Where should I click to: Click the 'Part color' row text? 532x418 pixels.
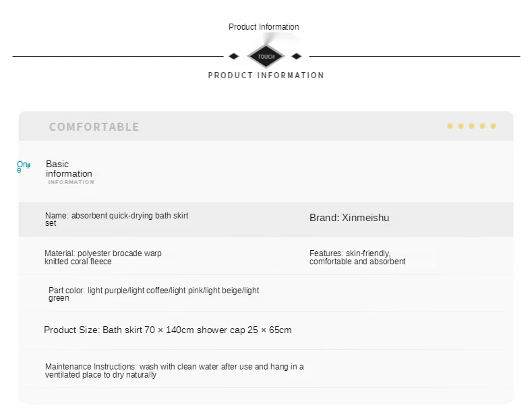pos(154,294)
